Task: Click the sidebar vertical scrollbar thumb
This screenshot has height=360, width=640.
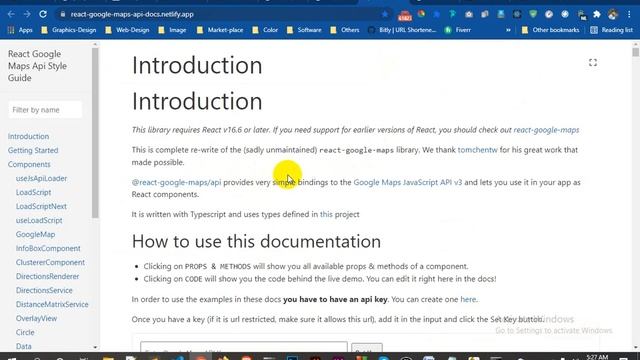Action: 95,133
